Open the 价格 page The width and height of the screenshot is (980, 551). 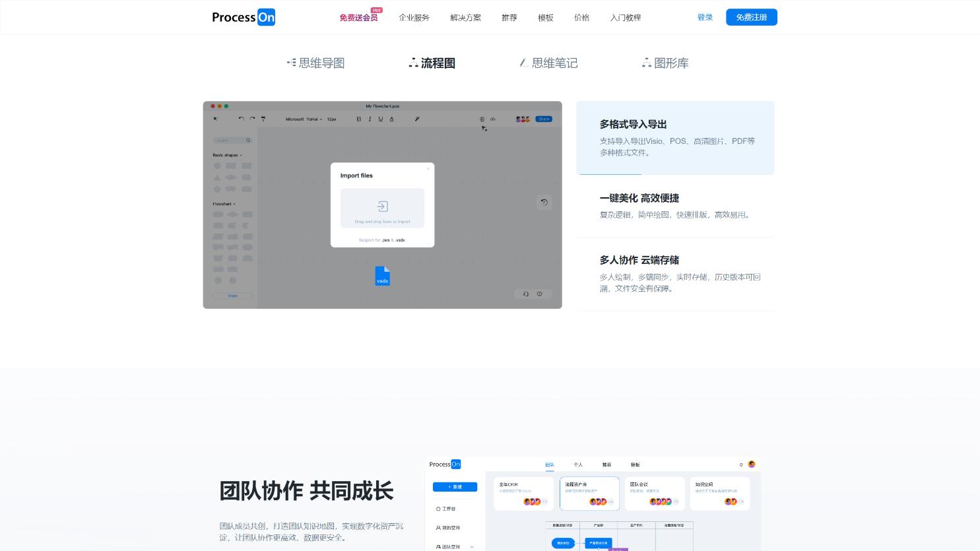tap(581, 18)
